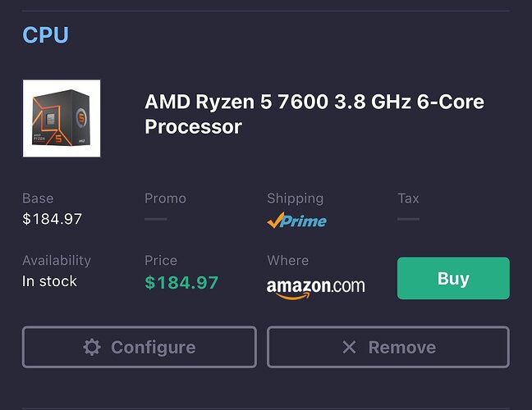Click the Where column label
This screenshot has width=532, height=410.
click(287, 261)
